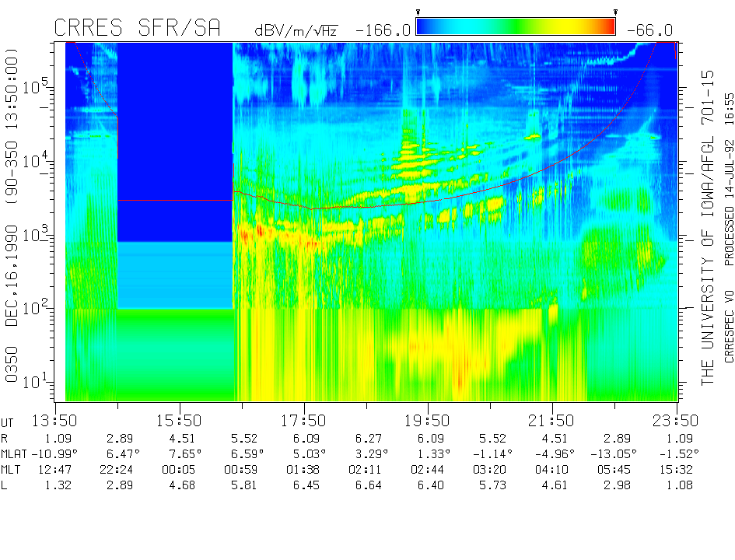Click the 0350 orbit number label
735x560 pixels.
click(11, 365)
